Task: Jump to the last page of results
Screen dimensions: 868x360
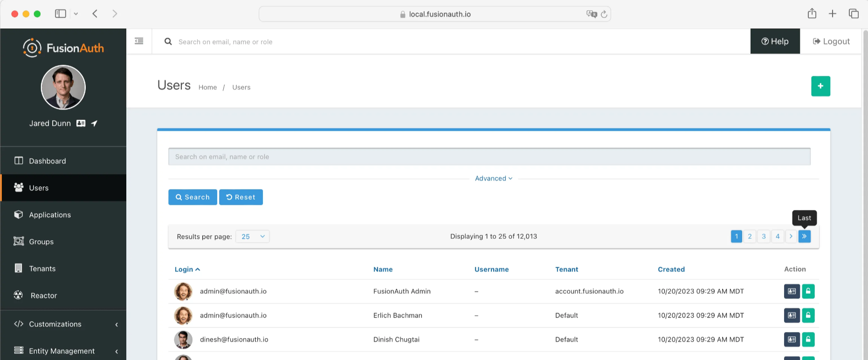Action: (805, 237)
